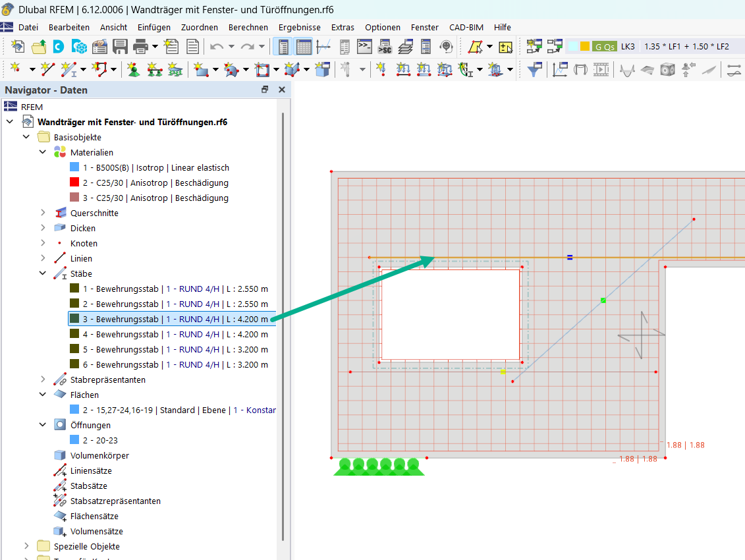Click the Undo arrow icon

217,47
